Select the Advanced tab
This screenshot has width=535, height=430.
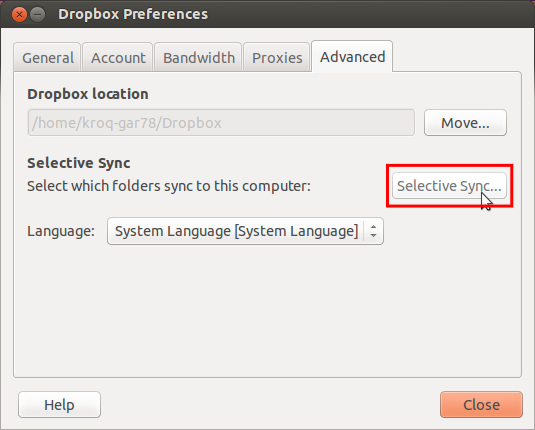(x=352, y=57)
